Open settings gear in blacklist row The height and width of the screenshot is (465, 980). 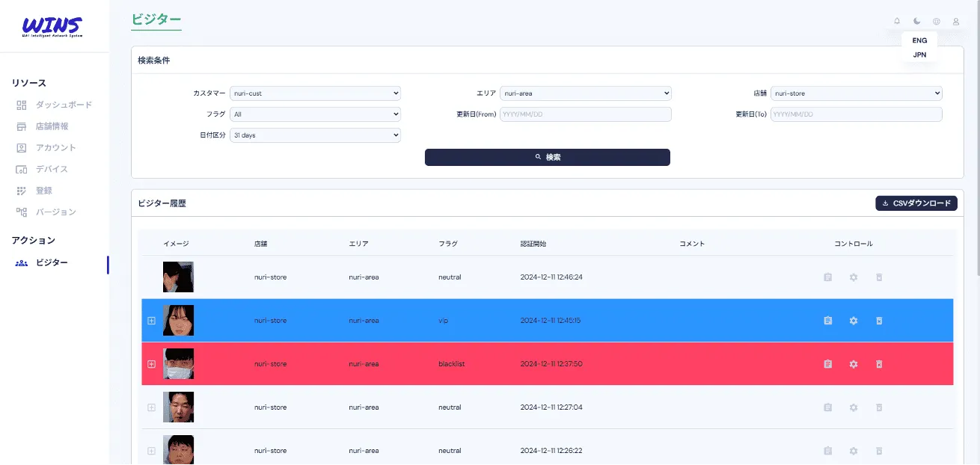(854, 364)
